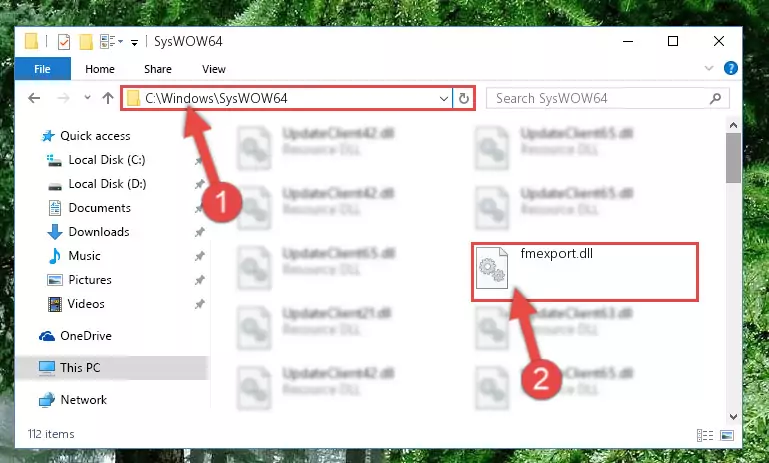Click the folder icon at title bar left
Image resolution: width=769 pixels, height=463 pixels.
click(31, 41)
